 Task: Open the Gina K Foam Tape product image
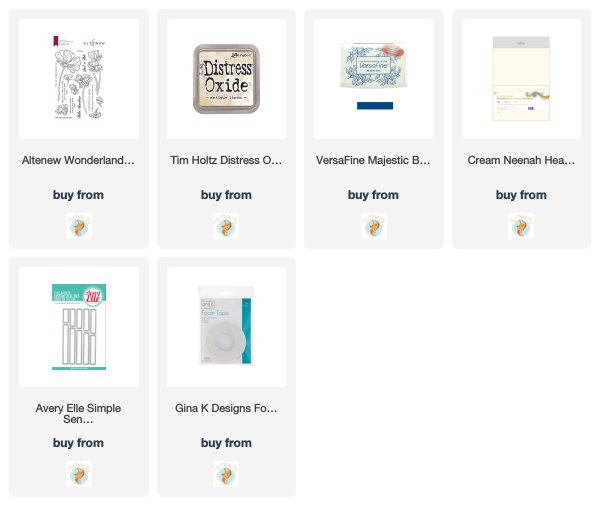(226, 327)
